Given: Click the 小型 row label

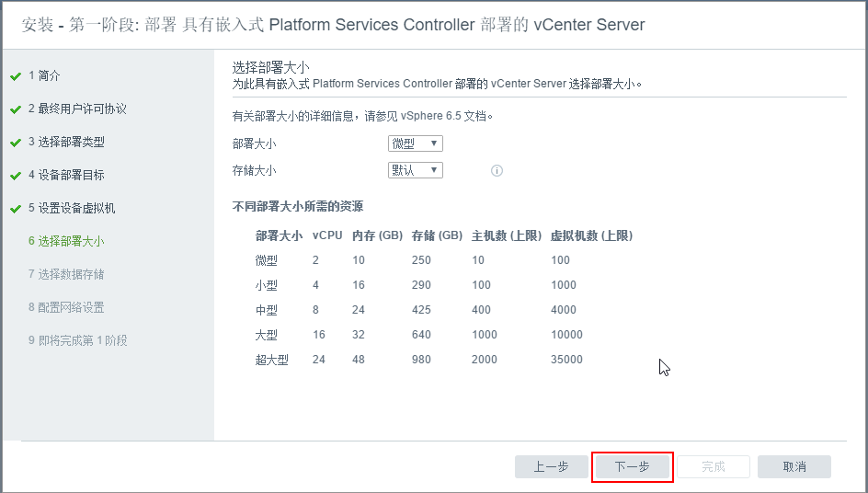Looking at the screenshot, I should click(x=267, y=285).
